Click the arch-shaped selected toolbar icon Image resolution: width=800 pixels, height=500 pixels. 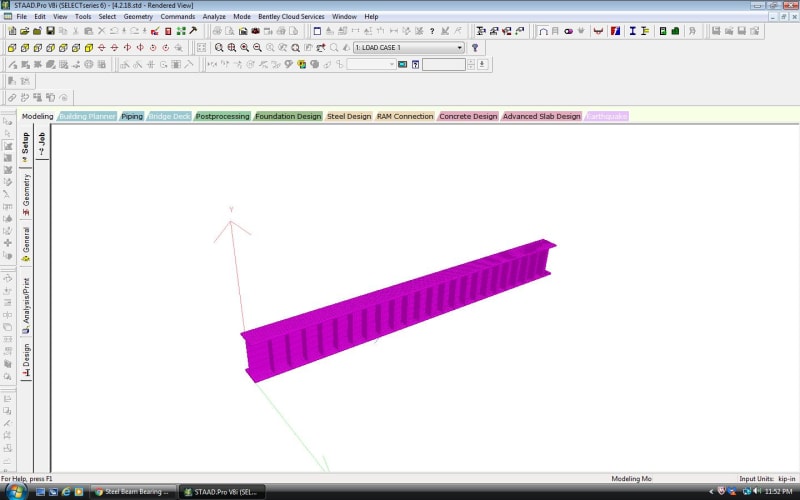tap(543, 31)
